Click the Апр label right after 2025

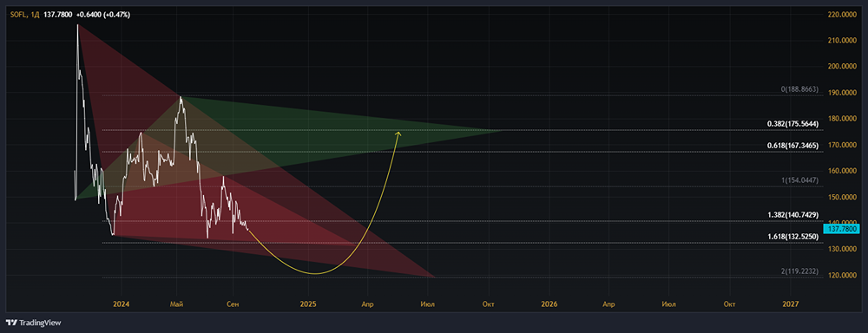[x=367, y=304]
